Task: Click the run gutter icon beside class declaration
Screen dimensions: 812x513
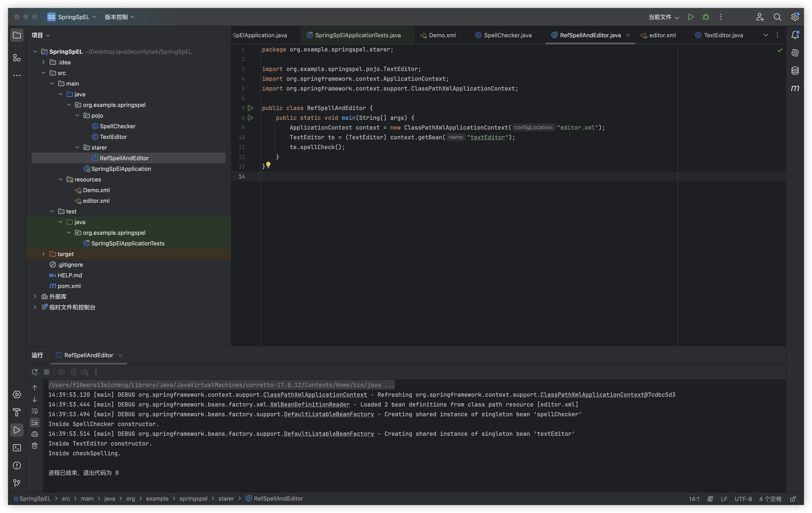Action: pyautogui.click(x=251, y=108)
